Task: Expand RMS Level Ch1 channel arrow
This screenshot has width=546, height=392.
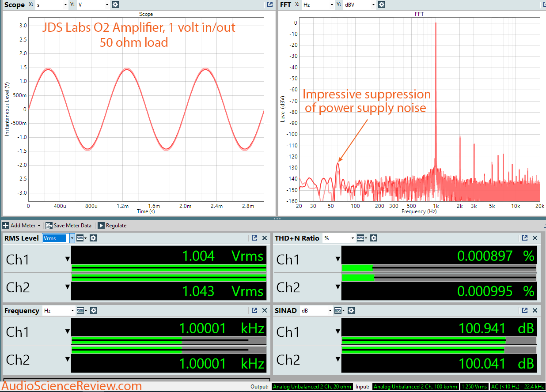Action: [68, 259]
